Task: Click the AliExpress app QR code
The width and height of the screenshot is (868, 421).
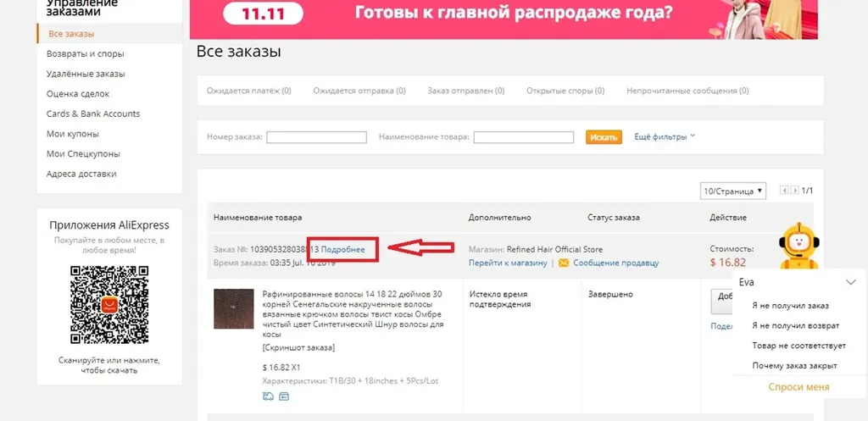Action: [109, 305]
